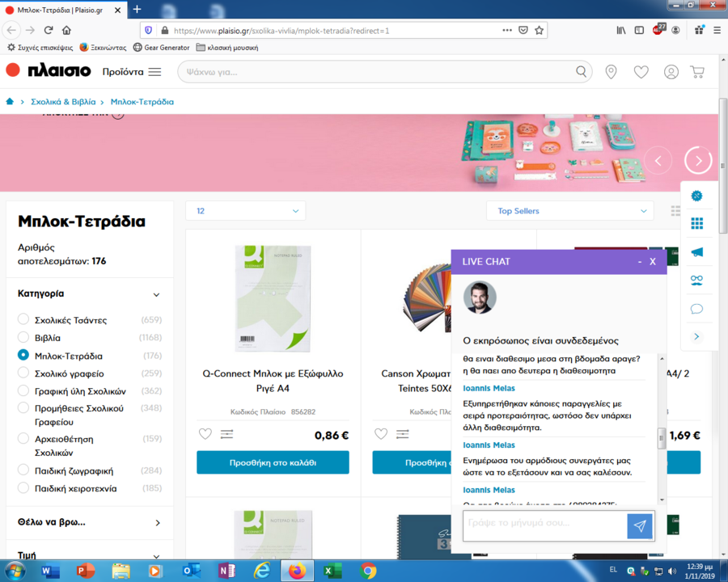Minimize the Live Chat window

640,262
